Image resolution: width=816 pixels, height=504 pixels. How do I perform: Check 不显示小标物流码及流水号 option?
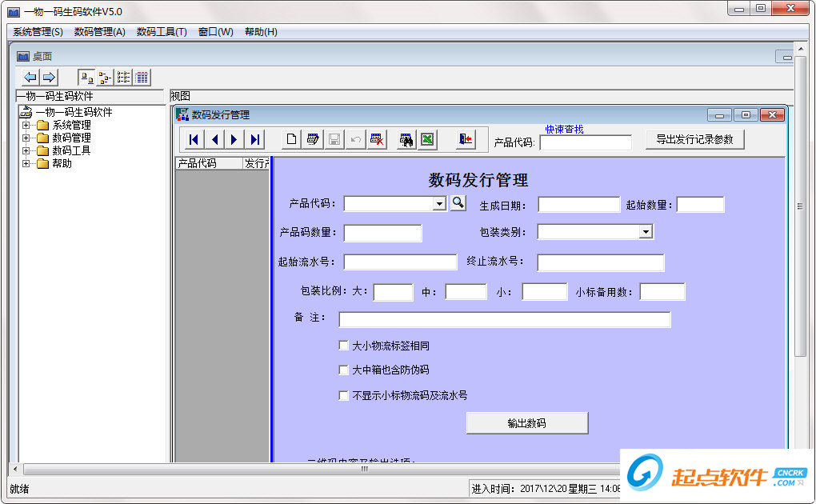343,395
